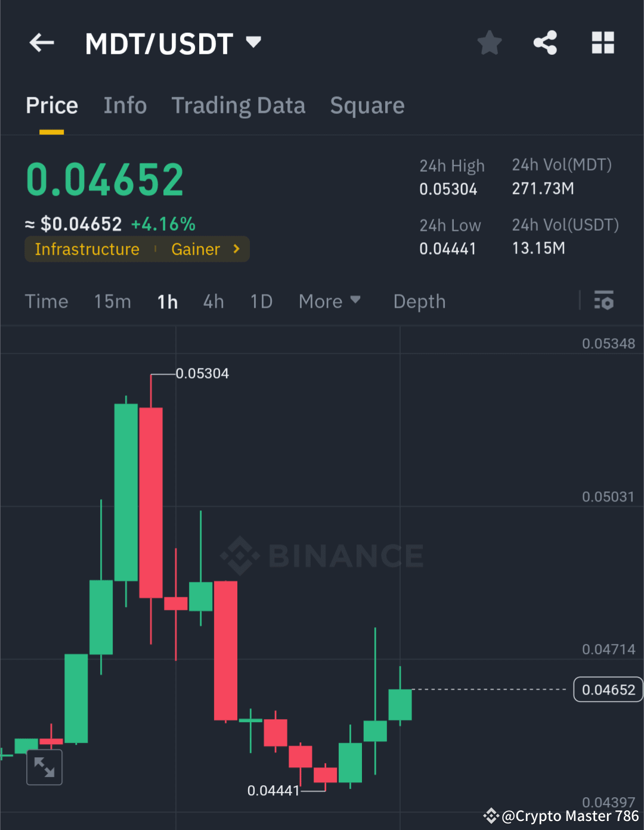Expand the Gainer category chevron
Viewport: 644px width, 830px height.
click(x=236, y=249)
